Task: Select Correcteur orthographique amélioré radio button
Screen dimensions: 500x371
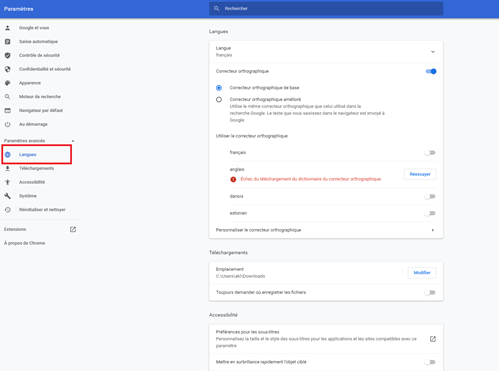Action: (x=219, y=99)
